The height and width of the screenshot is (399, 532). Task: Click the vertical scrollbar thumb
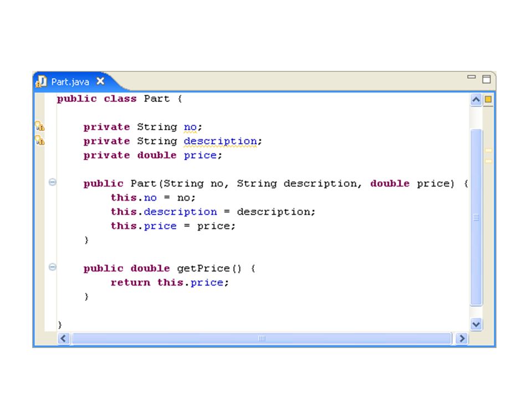[477, 217]
